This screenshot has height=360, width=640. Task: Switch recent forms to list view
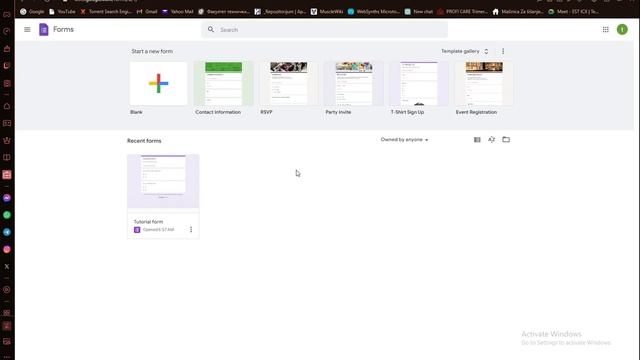click(x=477, y=140)
